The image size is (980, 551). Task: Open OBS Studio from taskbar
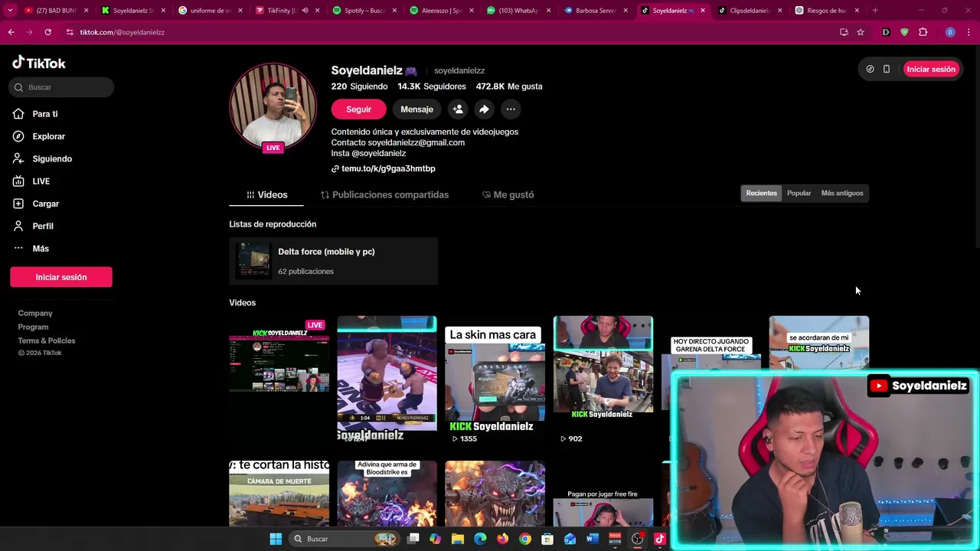click(x=637, y=539)
